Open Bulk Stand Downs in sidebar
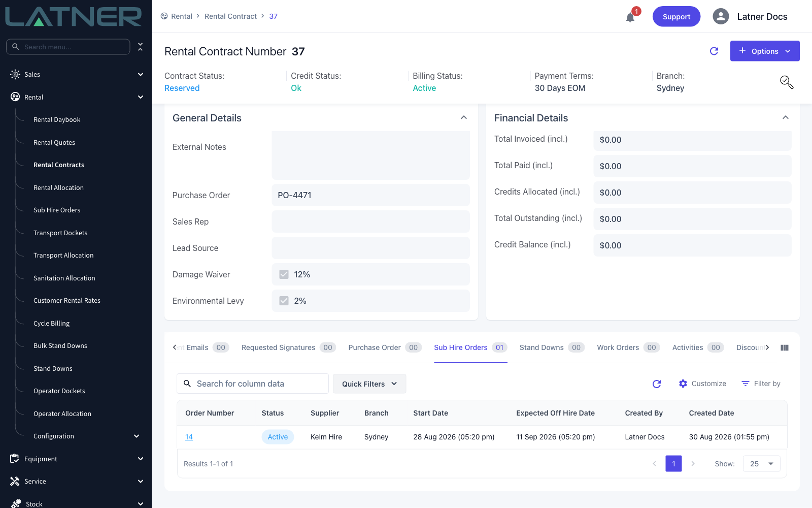Screen dimensions: 812x508 [60, 345]
